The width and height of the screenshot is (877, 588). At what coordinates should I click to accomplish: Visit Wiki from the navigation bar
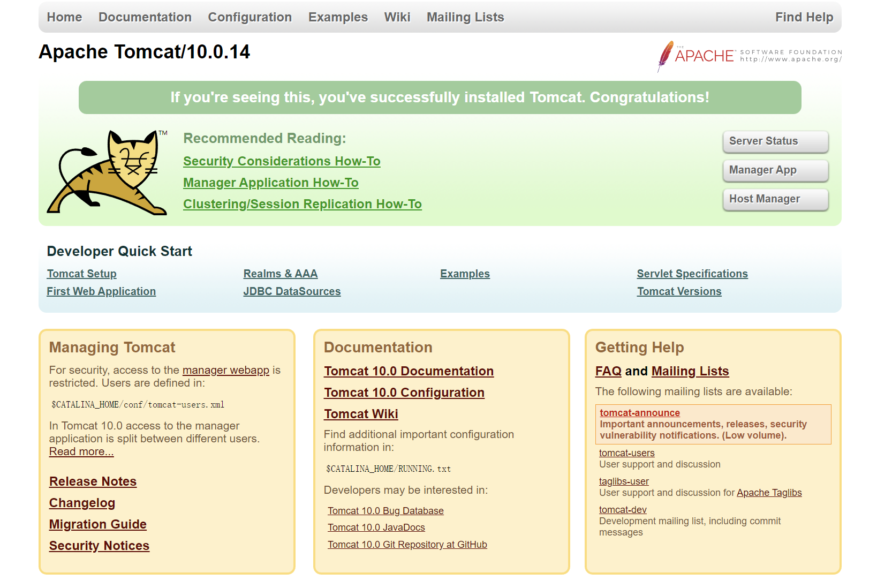tap(397, 17)
